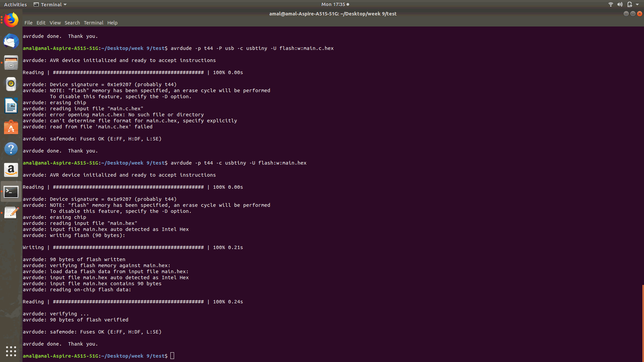
Task: Expand the system menu arrow
Action: (637, 4)
